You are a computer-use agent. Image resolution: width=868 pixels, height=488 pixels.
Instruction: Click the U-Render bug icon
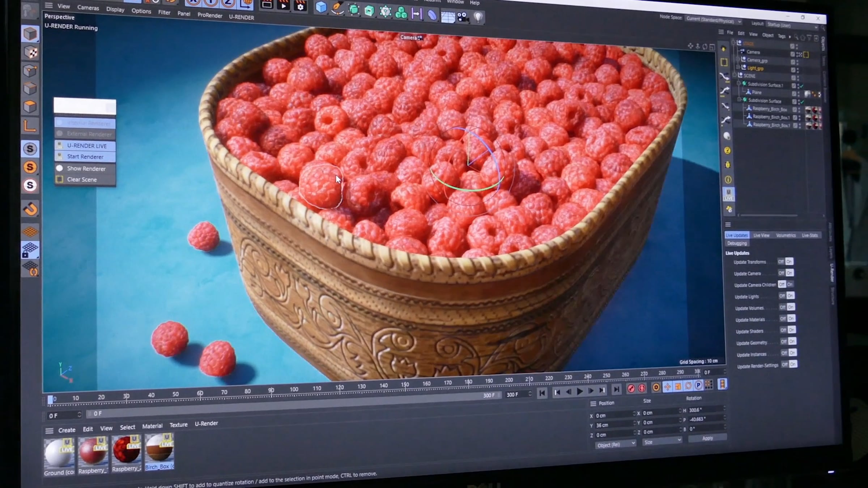tap(728, 165)
